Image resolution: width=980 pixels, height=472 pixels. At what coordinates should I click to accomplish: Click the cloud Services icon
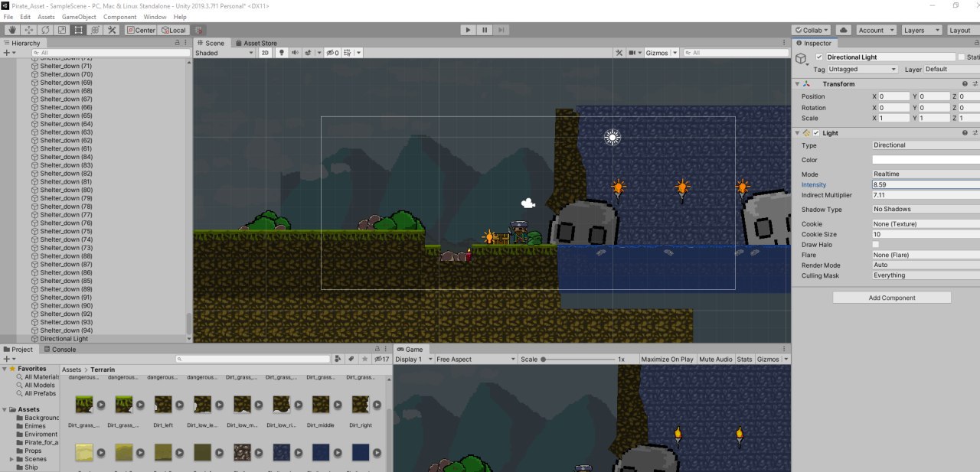click(x=844, y=30)
